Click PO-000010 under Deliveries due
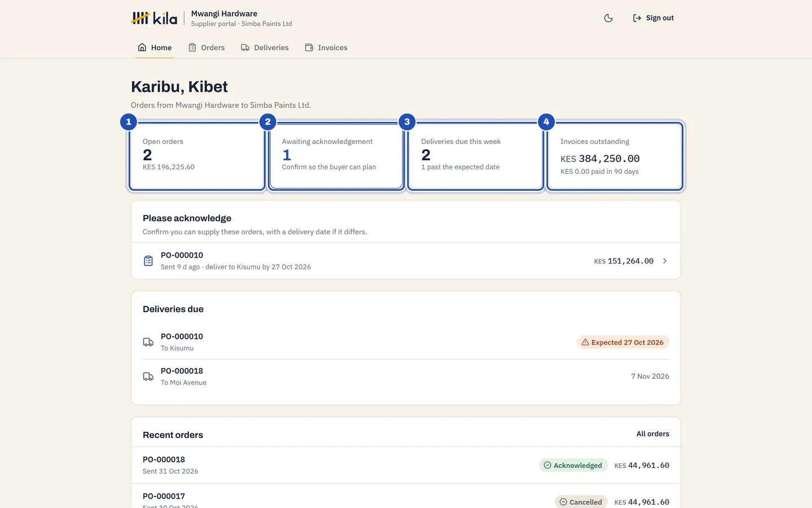 pyautogui.click(x=182, y=336)
